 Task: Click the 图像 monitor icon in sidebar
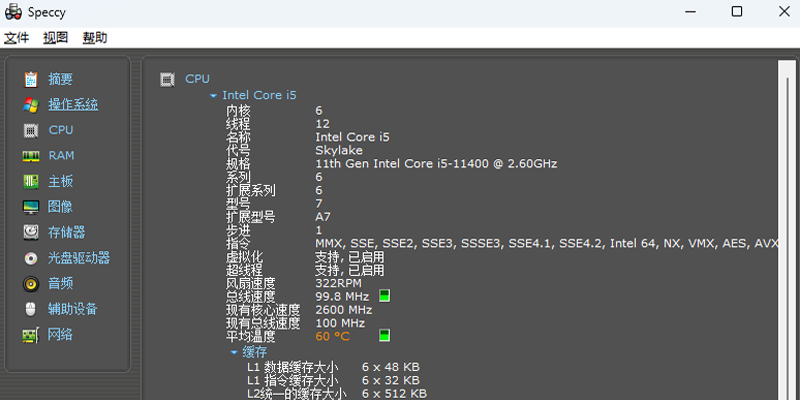coord(31,207)
